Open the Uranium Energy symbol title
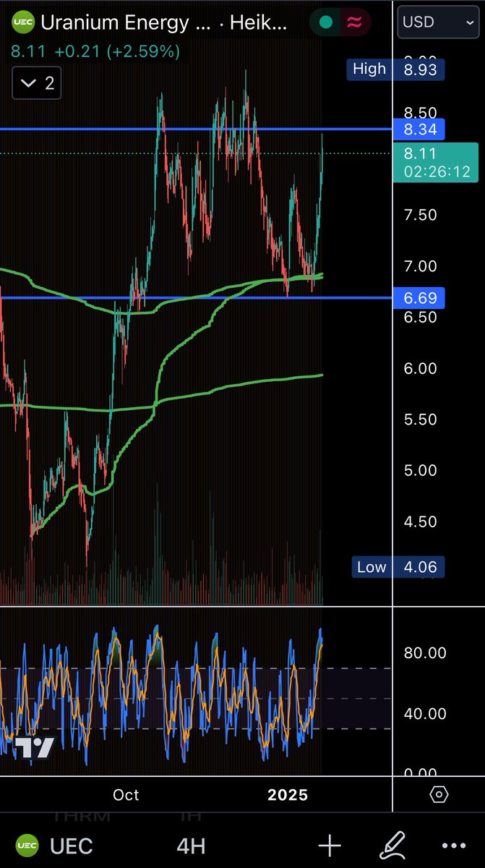The image size is (485, 868). tap(126, 23)
